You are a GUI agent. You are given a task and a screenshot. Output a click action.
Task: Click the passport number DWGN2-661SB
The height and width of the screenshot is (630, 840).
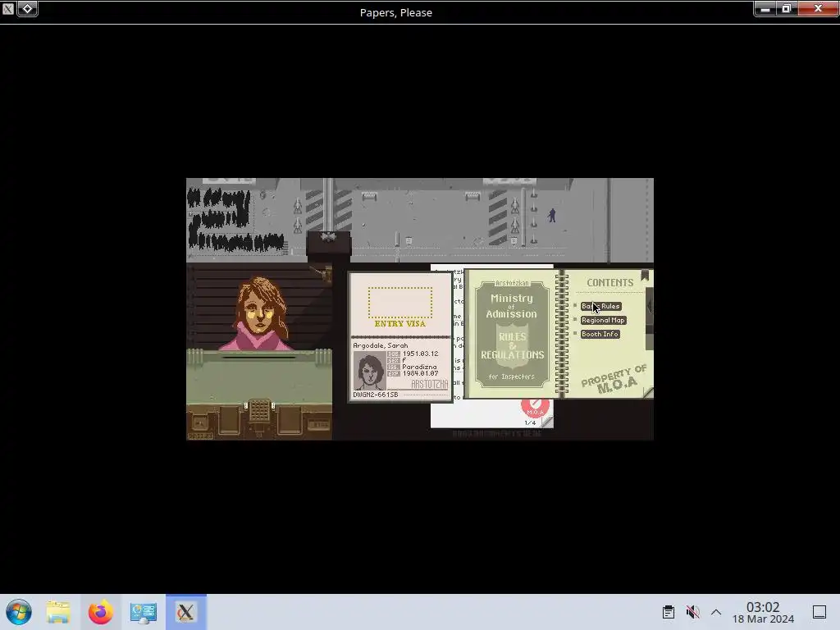[x=376, y=395]
